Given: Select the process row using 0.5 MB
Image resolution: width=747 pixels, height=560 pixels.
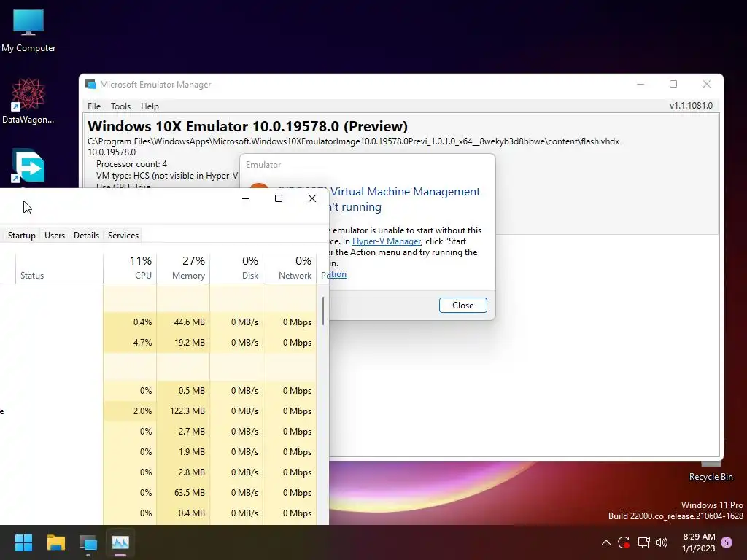Looking at the screenshot, I should pos(158,391).
